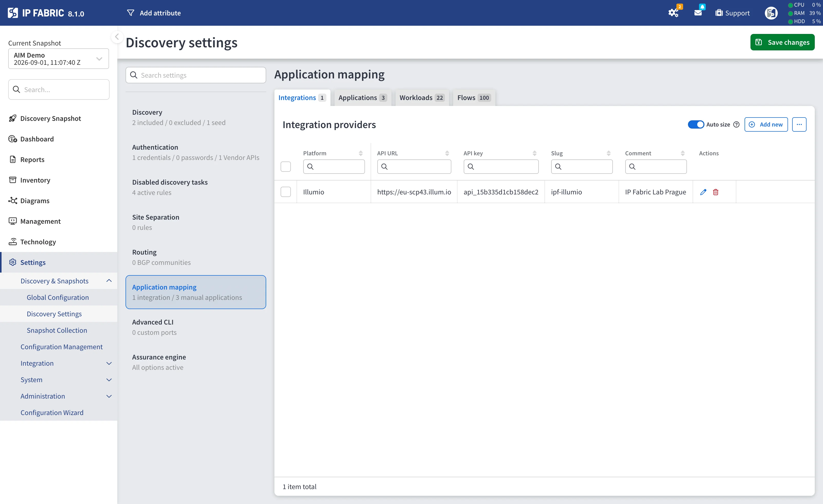Sort by Platform column arrows
The width and height of the screenshot is (823, 504).
coord(361,153)
